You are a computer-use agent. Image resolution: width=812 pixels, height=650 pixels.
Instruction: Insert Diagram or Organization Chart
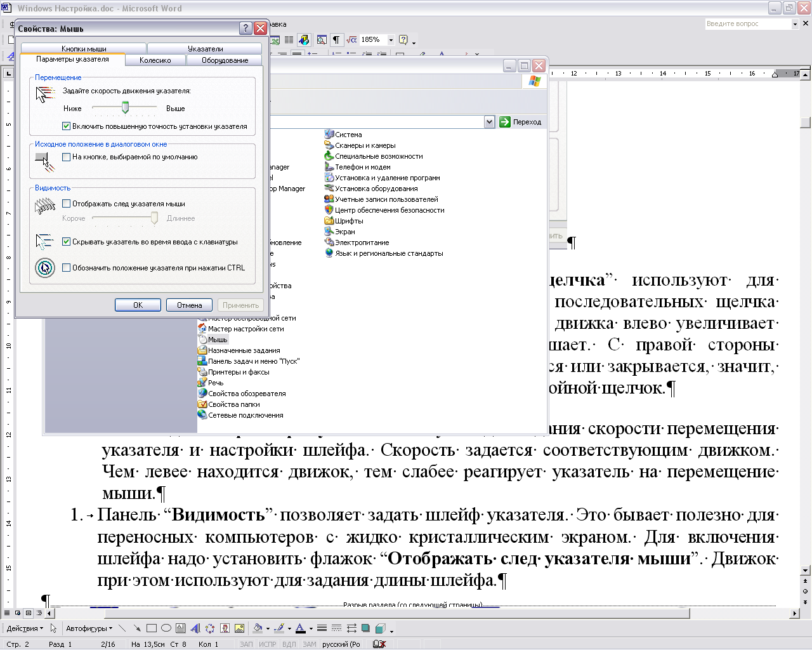pyautogui.click(x=210, y=628)
